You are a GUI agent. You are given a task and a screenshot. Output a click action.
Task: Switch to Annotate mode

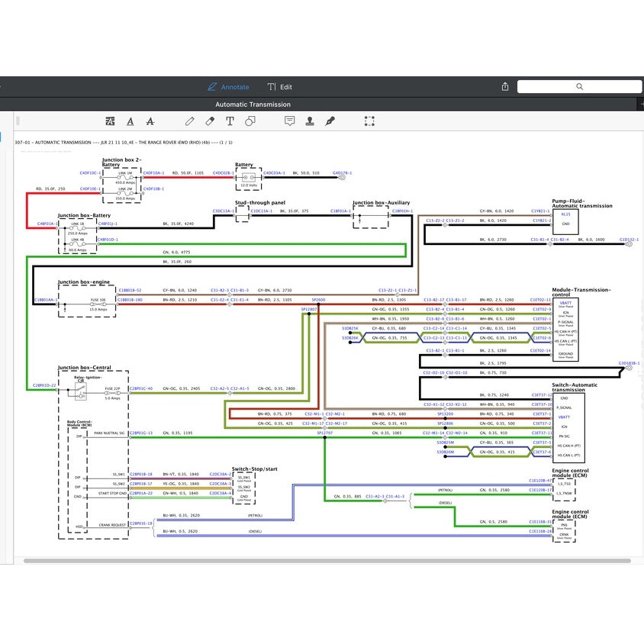pos(228,87)
